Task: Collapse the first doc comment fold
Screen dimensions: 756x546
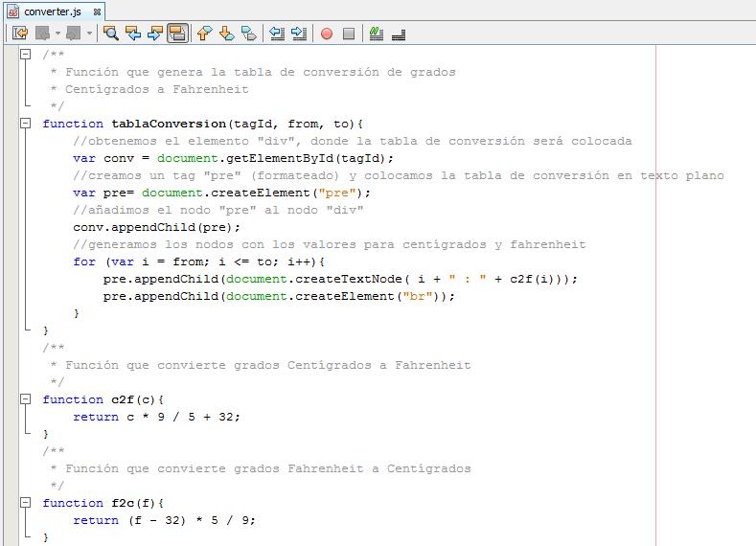Action: [26, 54]
